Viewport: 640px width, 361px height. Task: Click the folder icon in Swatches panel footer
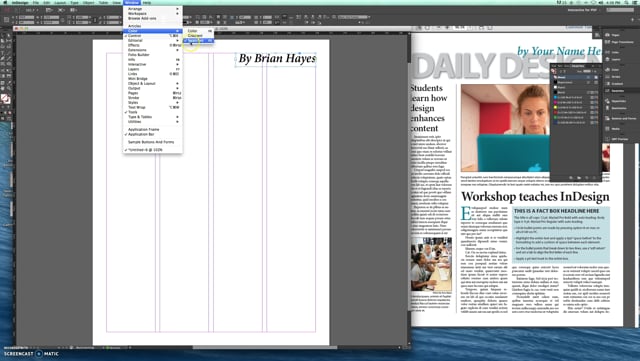click(x=579, y=178)
